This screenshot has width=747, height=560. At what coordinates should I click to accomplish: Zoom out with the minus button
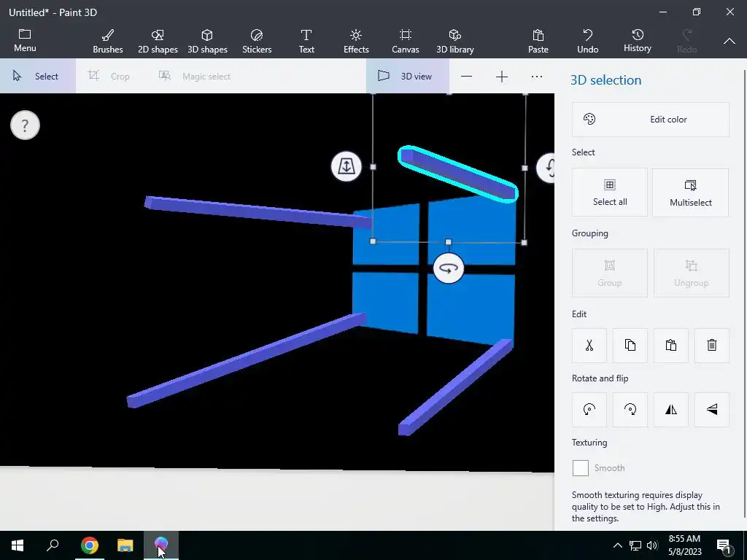click(x=466, y=77)
